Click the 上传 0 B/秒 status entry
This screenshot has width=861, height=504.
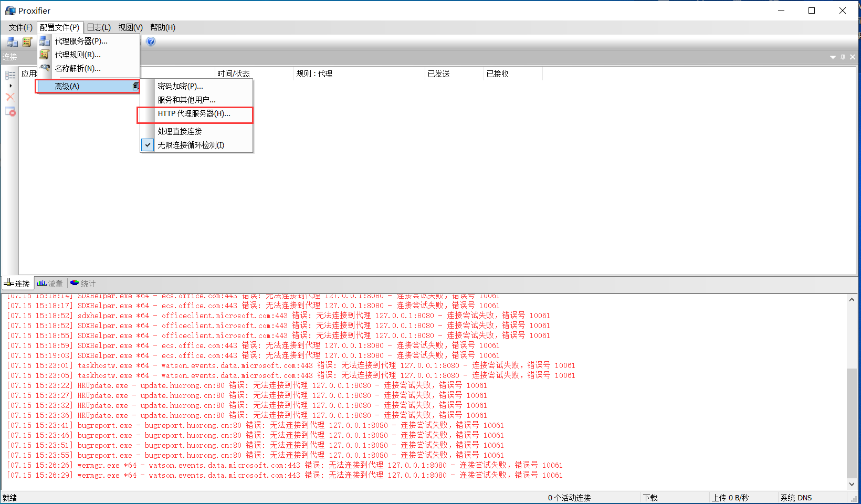[x=730, y=498]
